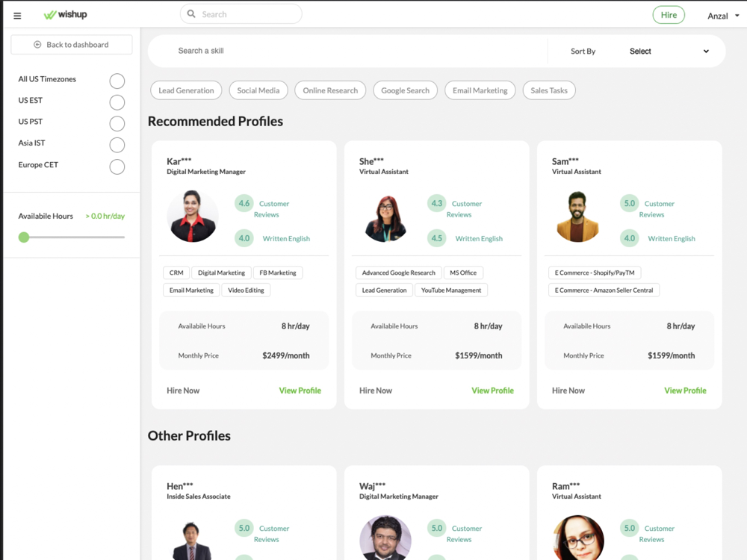Image resolution: width=747 pixels, height=560 pixels.
Task: Open the hamburger menu icon
Action: coord(17,16)
